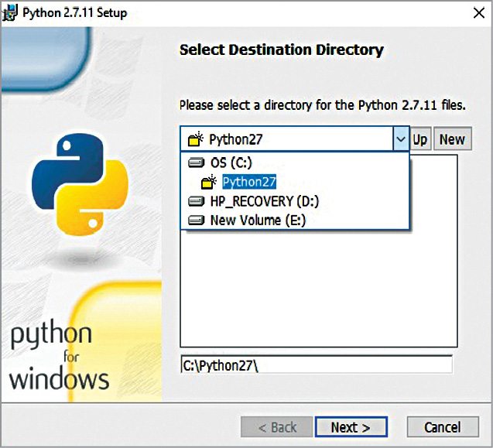Select OS (C:) from the drive list
Viewport: 493px width, 448px height.
[x=231, y=162]
